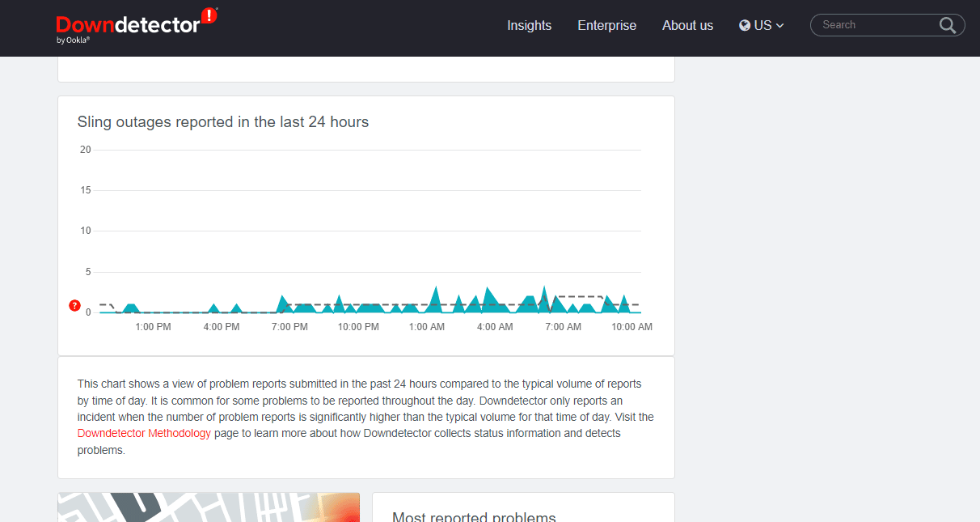Click the globe icon beside US

(745, 25)
